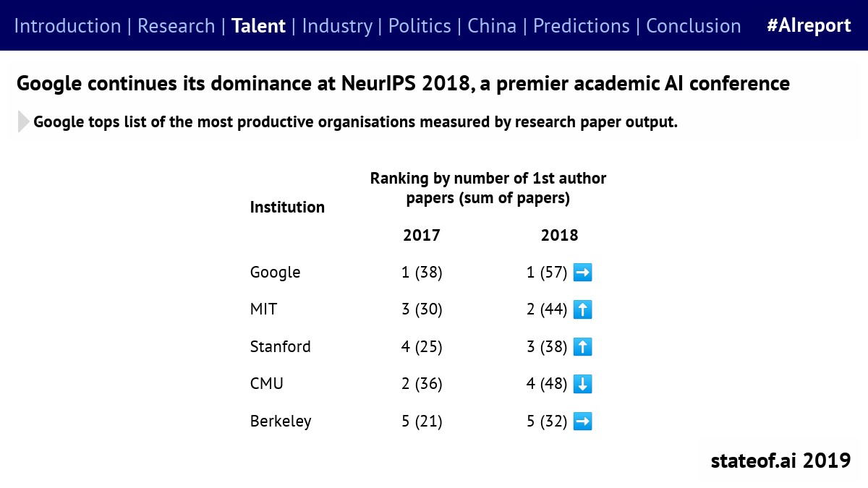Click the gray triangle bullet before subtitle
Viewport: 868px width, 488px height.
24,122
